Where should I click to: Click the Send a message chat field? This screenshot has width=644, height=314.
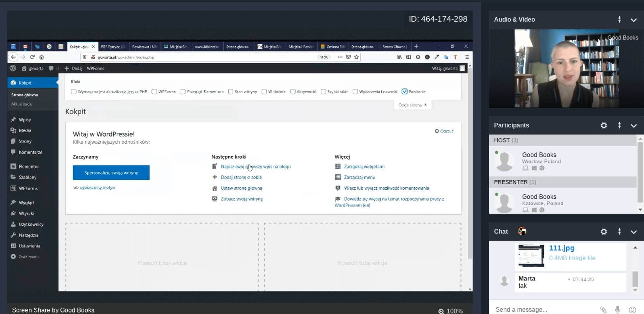click(544, 309)
